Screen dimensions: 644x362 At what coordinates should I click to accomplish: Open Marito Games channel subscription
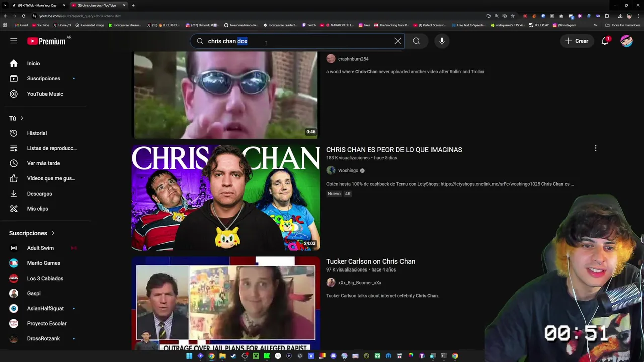[x=43, y=263]
